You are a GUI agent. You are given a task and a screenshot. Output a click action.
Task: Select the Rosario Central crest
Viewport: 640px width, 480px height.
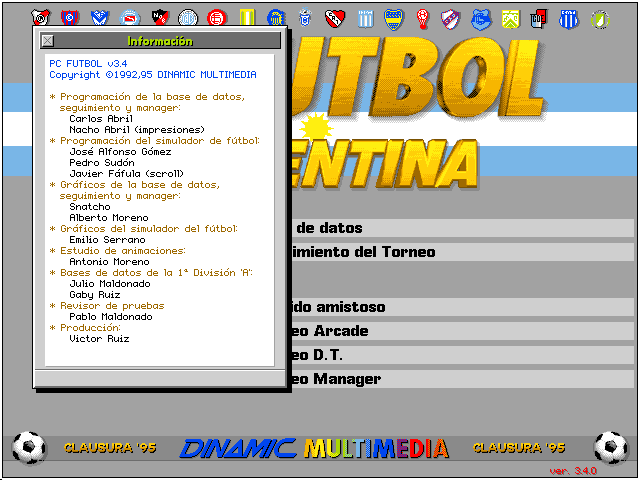click(276, 18)
